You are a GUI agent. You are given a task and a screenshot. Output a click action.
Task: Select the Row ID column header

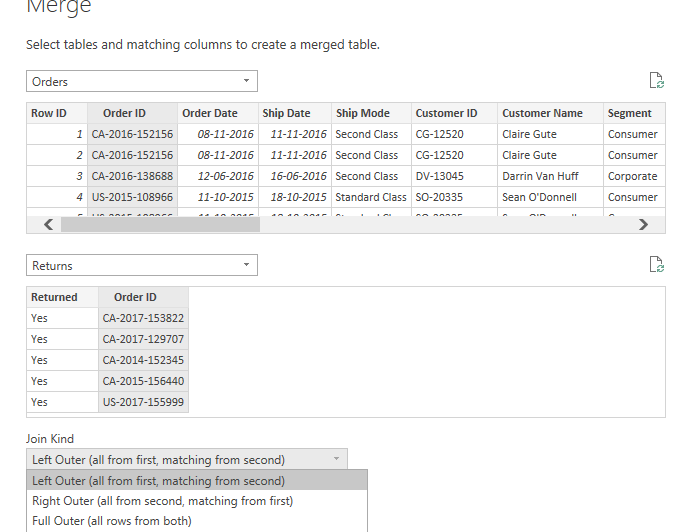pos(49,113)
